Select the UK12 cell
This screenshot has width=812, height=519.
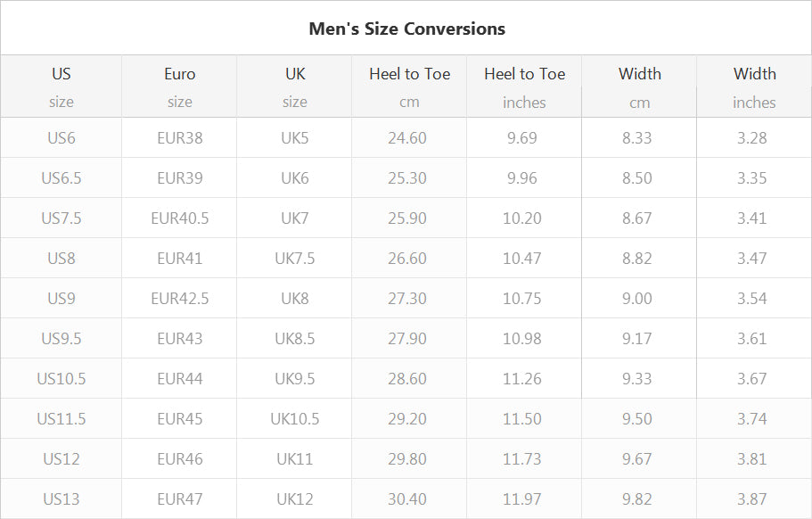[x=294, y=498]
